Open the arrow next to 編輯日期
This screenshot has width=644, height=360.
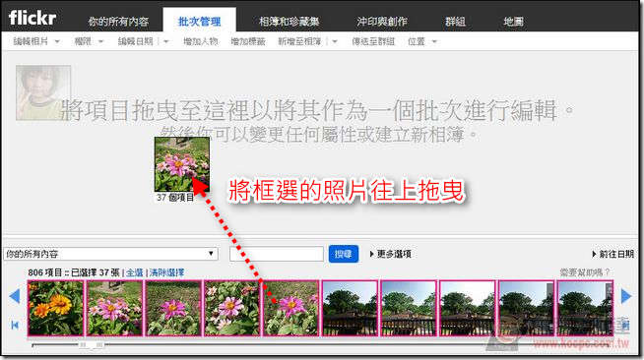pos(166,41)
